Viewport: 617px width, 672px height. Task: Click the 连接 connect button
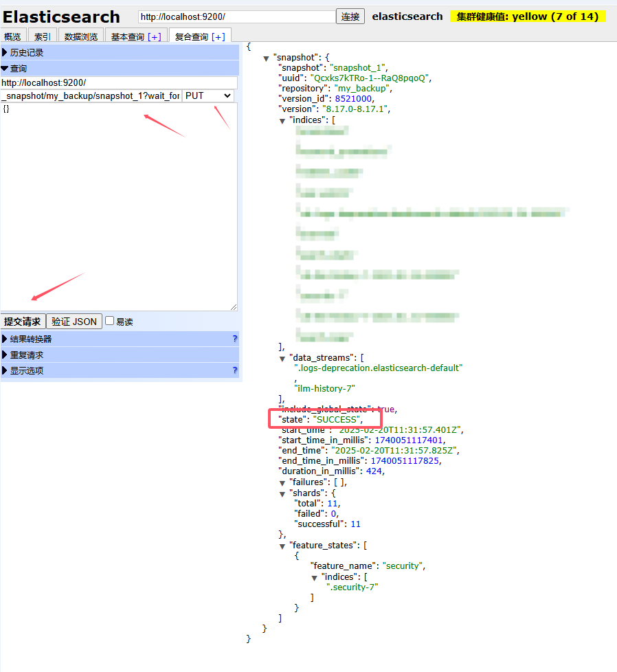[x=350, y=16]
